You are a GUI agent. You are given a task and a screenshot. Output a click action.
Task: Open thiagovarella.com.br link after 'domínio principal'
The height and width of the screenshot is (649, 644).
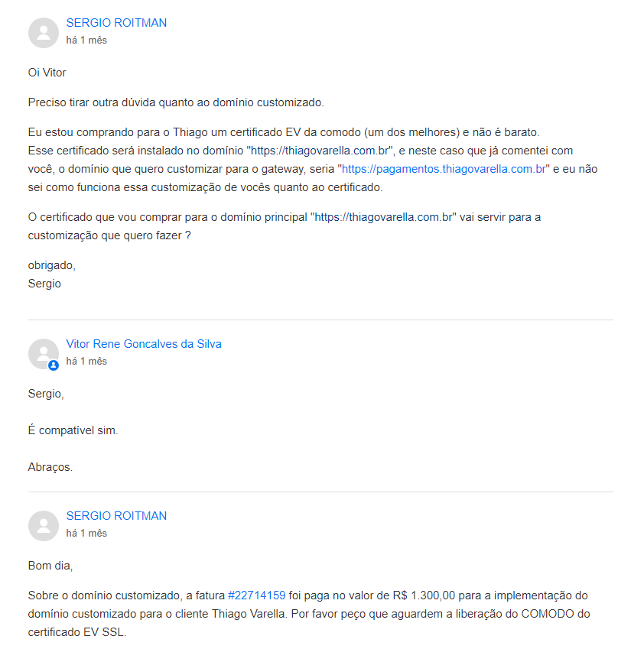pyautogui.click(x=383, y=217)
